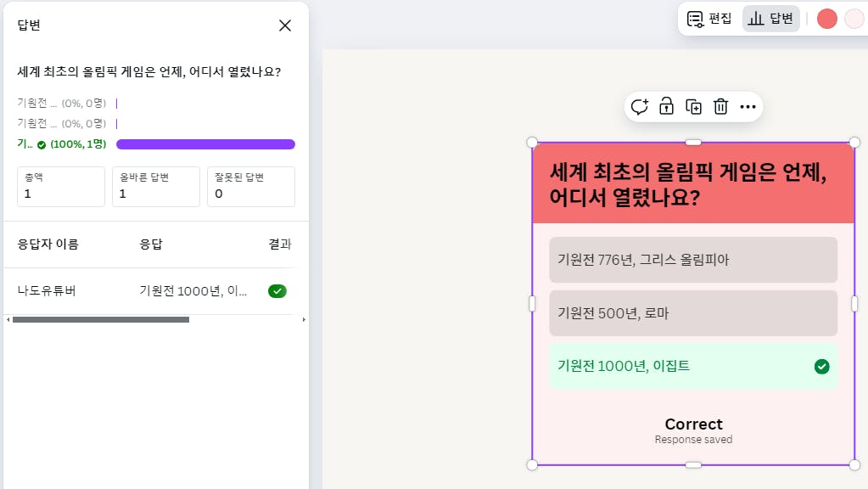Image resolution: width=868 pixels, height=489 pixels.
Task: Click the lock icon in floating toolbar
Action: point(666,106)
